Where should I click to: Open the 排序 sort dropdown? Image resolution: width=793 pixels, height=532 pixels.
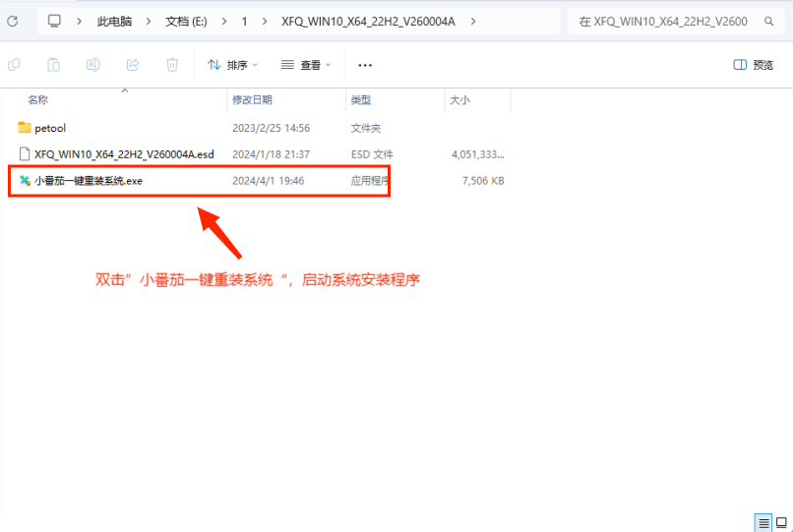pyautogui.click(x=232, y=65)
